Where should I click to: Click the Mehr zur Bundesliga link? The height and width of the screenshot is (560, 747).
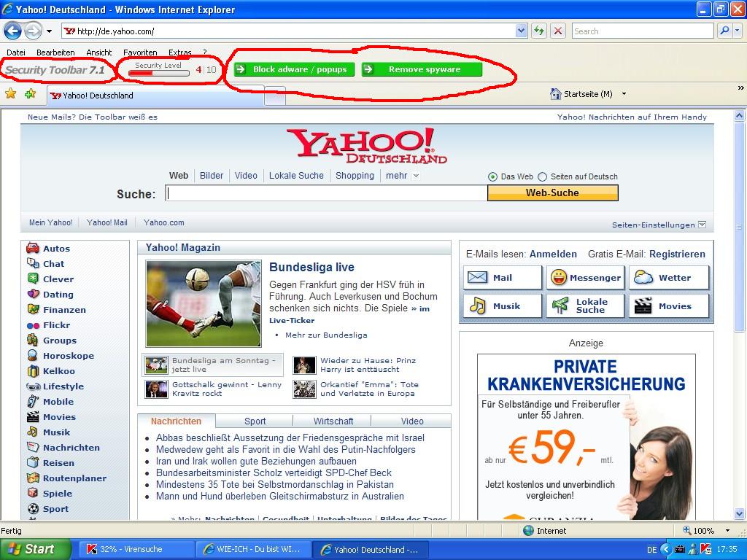pyautogui.click(x=326, y=335)
